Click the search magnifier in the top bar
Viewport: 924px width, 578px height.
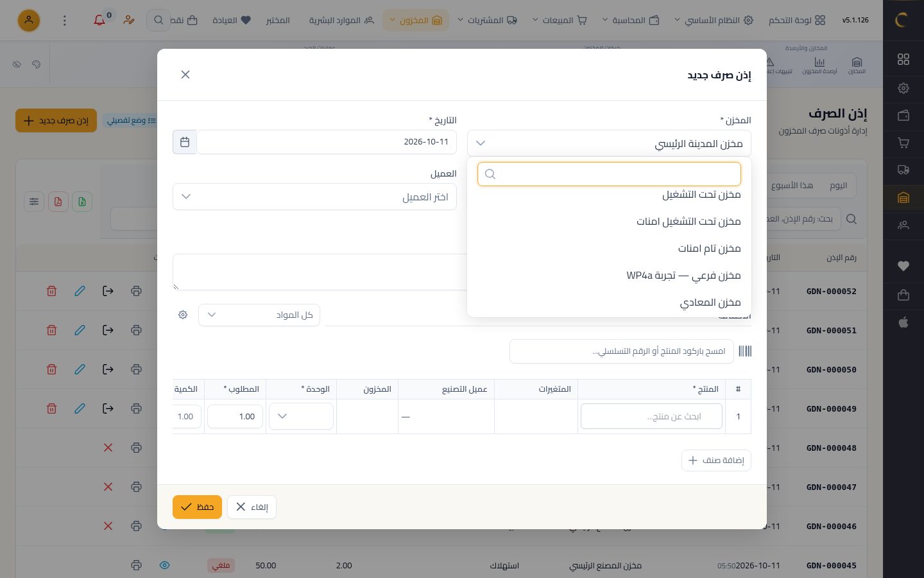point(158,21)
